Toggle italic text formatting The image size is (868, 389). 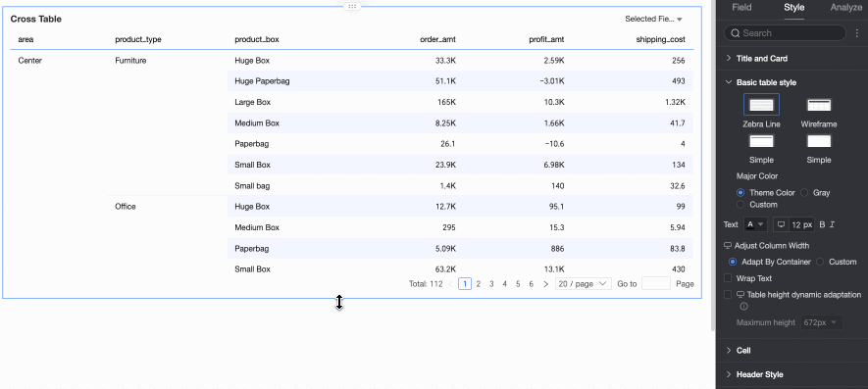832,224
